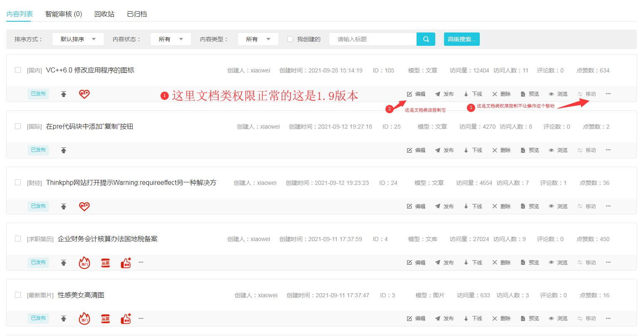Viewport: 644px width, 336px height.
Task: Open the 内容类型 dropdown
Action: pyautogui.click(x=258, y=39)
